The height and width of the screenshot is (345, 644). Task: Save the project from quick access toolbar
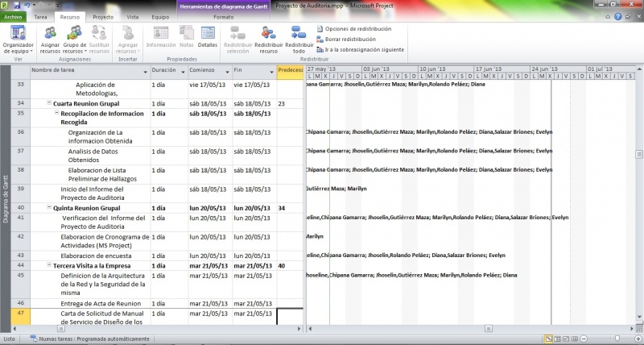[17, 5]
